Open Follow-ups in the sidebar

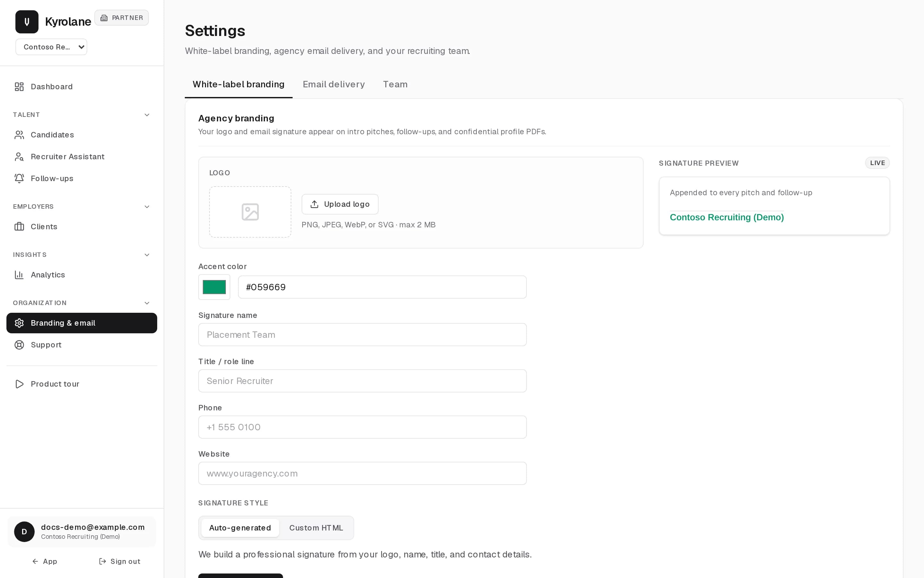click(x=82, y=179)
